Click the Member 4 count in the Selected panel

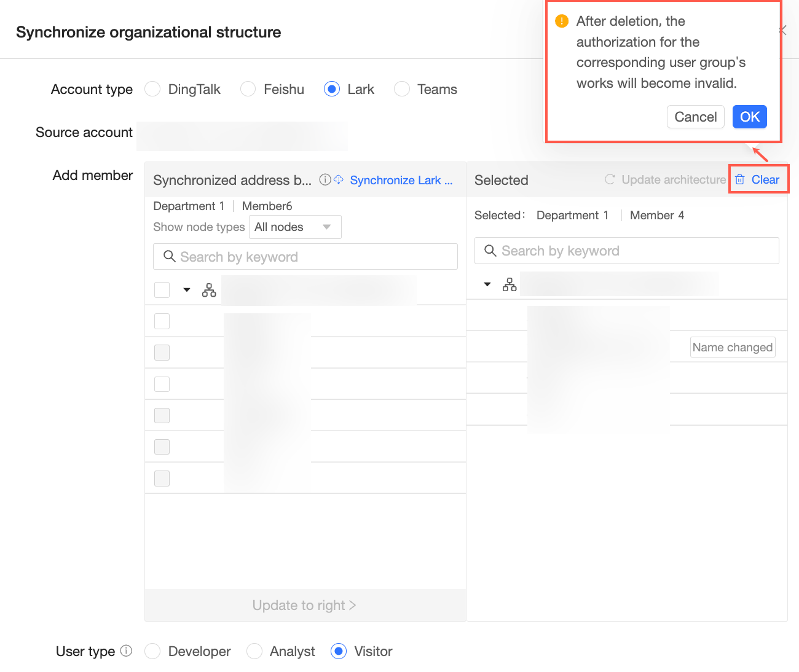pos(657,215)
